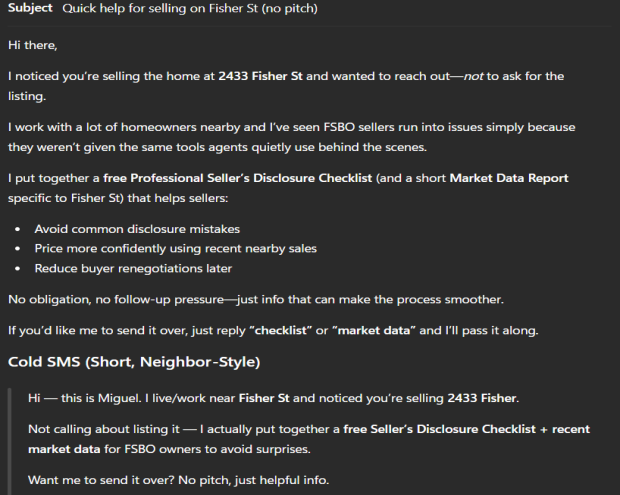Select the "Reduce buyer renegotiations later" bullet
The height and width of the screenshot is (495, 620).
click(x=135, y=268)
